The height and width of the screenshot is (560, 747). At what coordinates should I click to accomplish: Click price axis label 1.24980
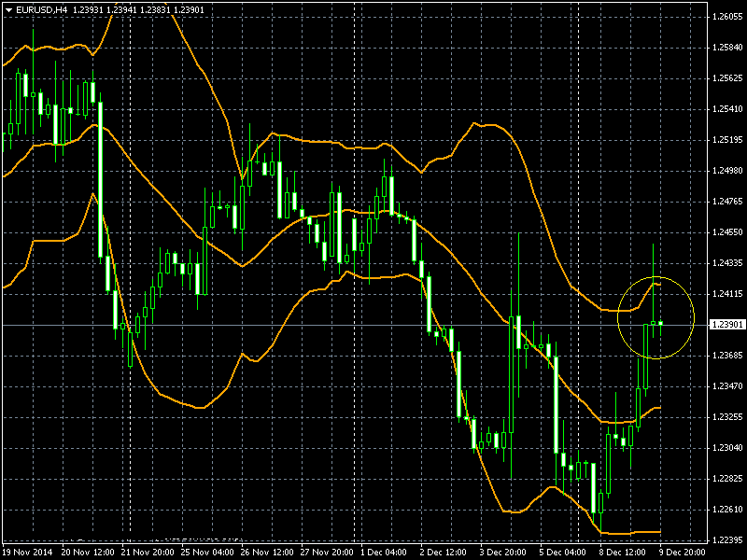tap(727, 171)
